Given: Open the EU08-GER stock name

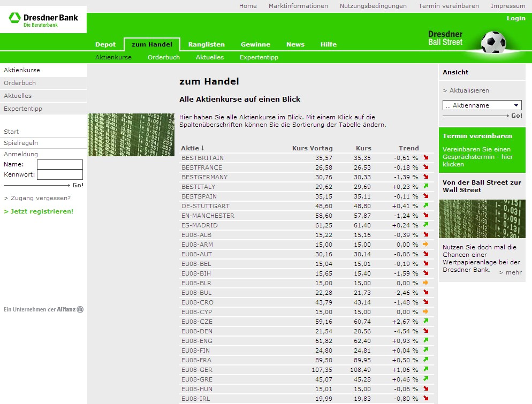Looking at the screenshot, I should [x=197, y=370].
